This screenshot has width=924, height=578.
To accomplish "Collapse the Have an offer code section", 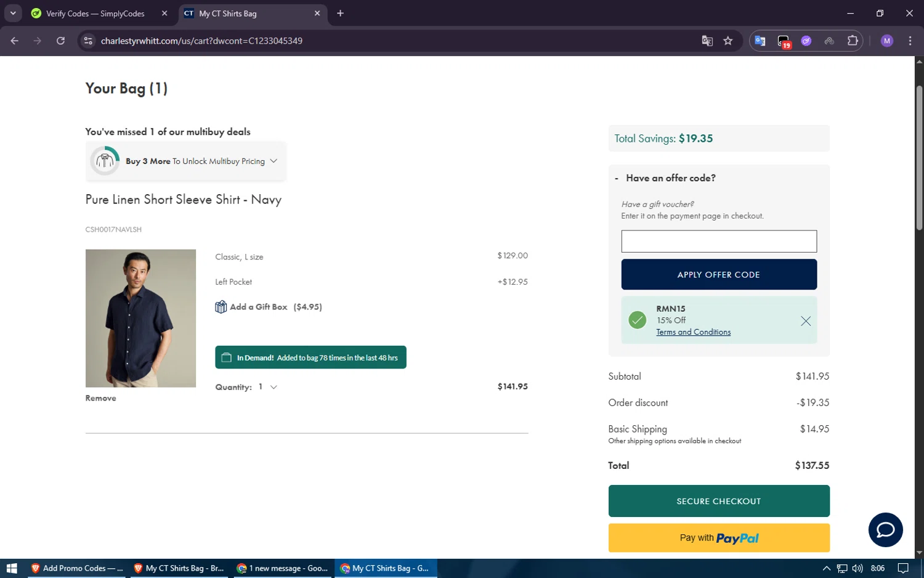I will pyautogui.click(x=665, y=178).
